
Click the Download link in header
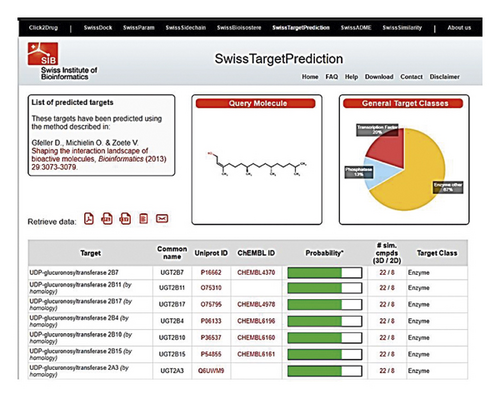(x=379, y=77)
